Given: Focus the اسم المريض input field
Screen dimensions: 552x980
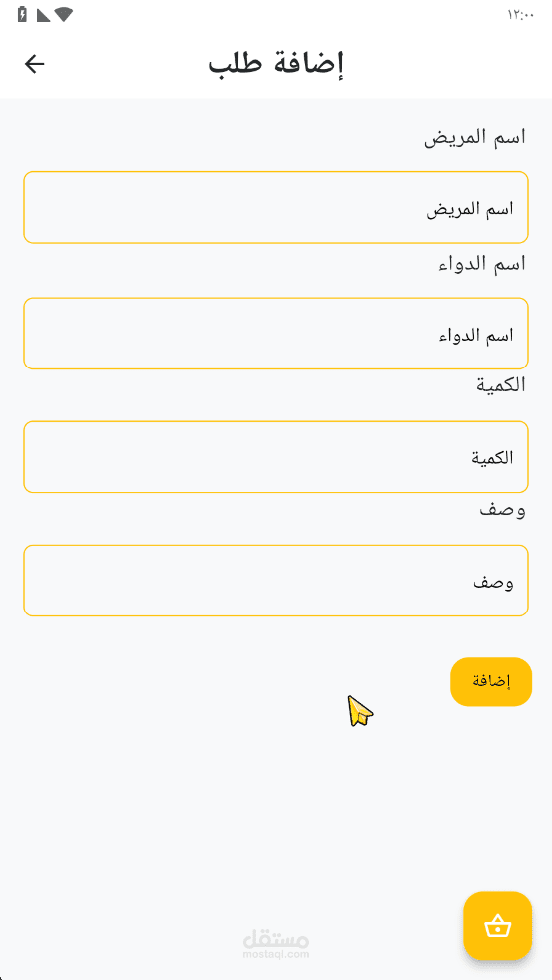Looking at the screenshot, I should (x=276, y=207).
